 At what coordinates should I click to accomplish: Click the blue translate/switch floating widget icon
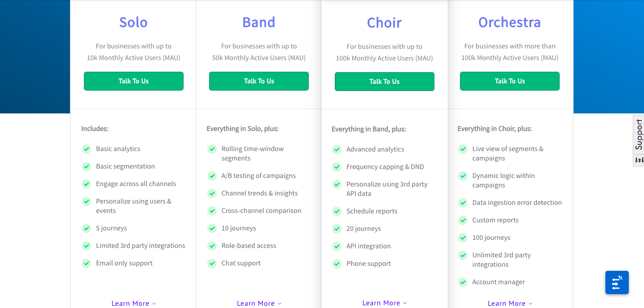(617, 282)
